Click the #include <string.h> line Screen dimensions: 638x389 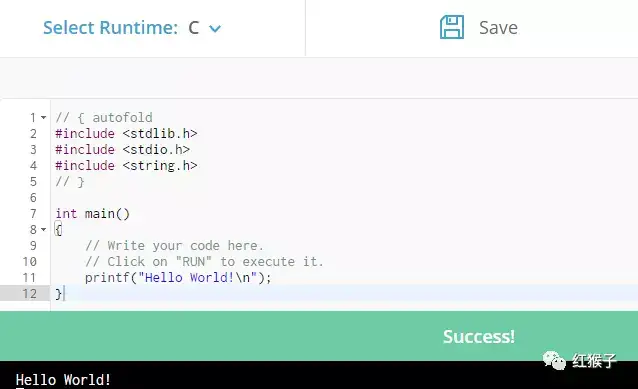point(126,166)
